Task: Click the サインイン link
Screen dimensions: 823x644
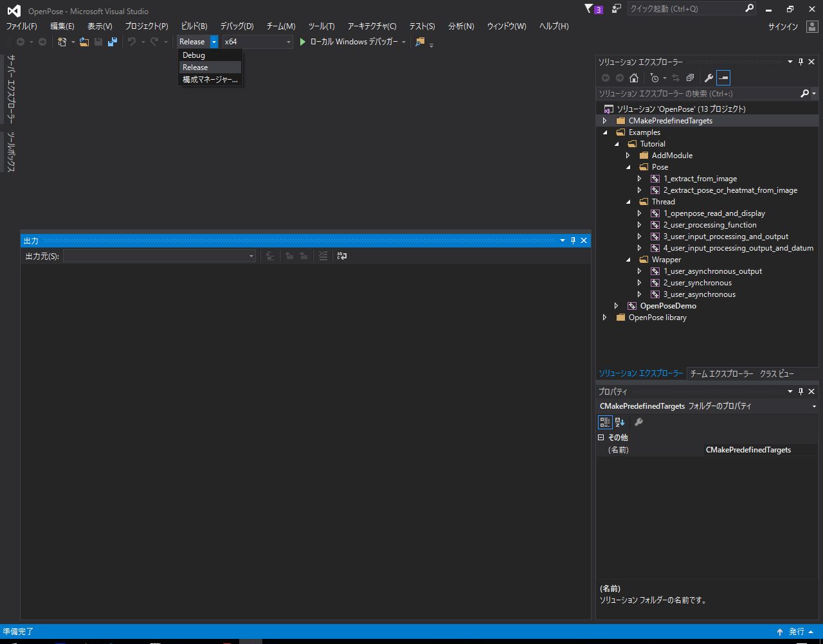Action: click(x=782, y=26)
